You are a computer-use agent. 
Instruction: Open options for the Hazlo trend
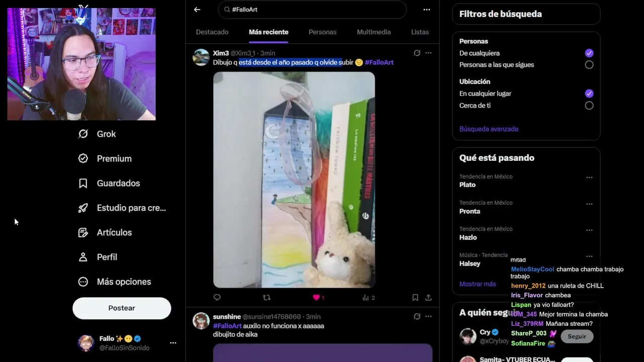(x=589, y=230)
